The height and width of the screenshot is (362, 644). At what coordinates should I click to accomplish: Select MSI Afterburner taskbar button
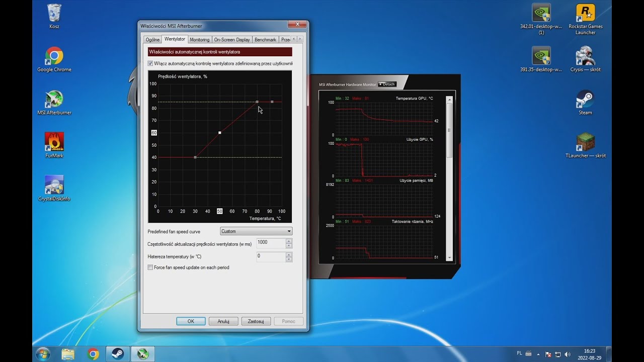143,354
